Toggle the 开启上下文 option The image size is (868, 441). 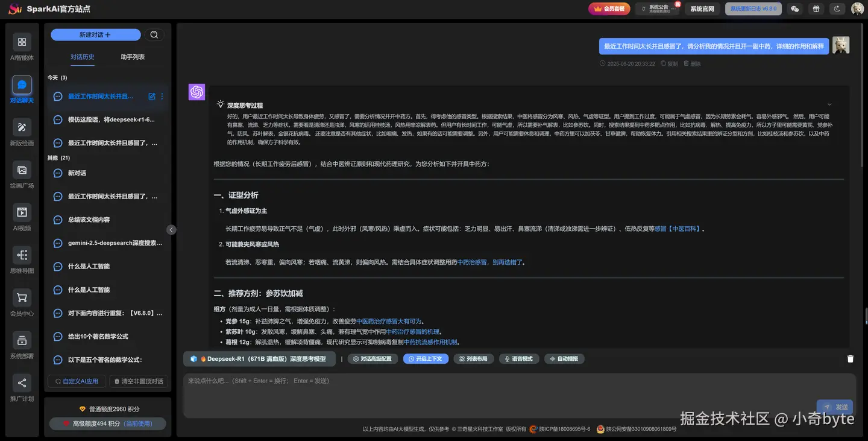(x=426, y=359)
